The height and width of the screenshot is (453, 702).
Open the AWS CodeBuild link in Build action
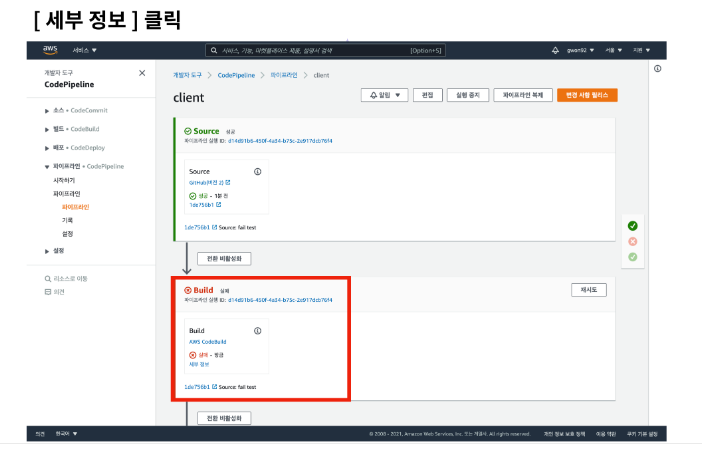(x=207, y=342)
